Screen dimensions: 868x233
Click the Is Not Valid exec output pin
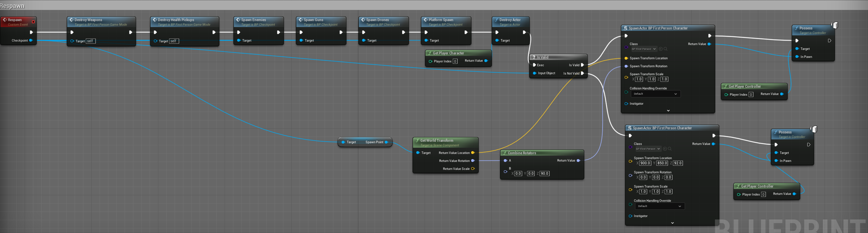pos(583,74)
